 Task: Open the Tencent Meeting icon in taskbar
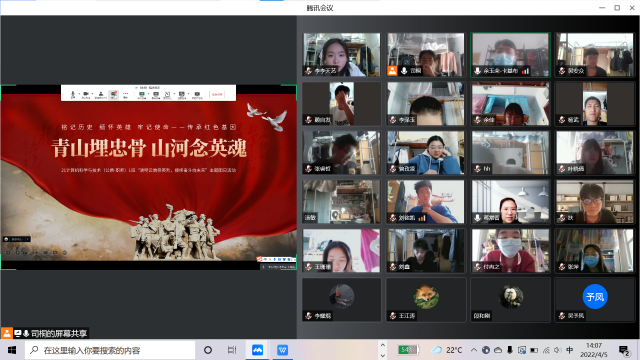[x=258, y=350]
